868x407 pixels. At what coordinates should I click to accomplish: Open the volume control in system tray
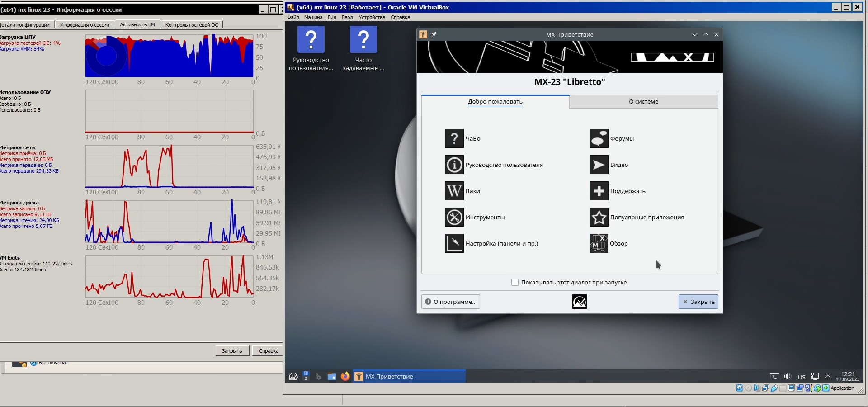pyautogui.click(x=788, y=376)
